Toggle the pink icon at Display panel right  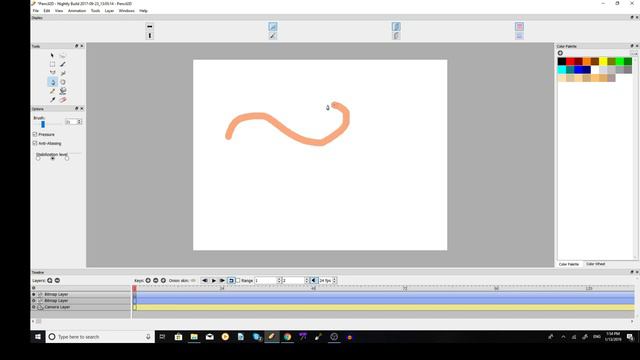(519, 27)
